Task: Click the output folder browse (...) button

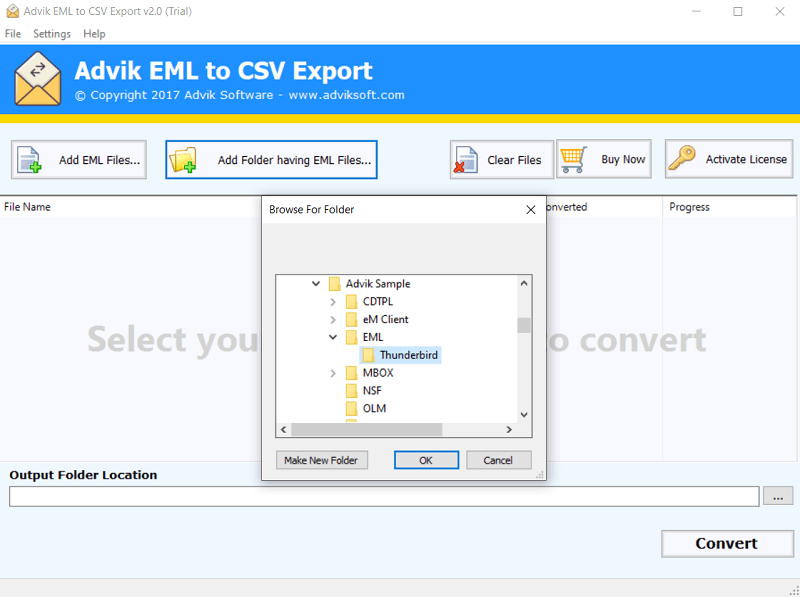Action: tap(778, 496)
